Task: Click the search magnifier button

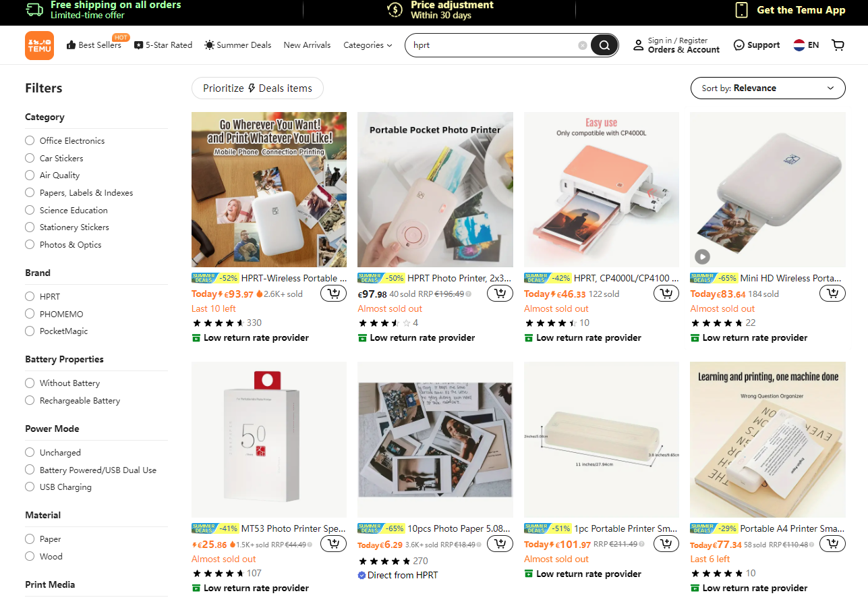Action: [x=604, y=45]
